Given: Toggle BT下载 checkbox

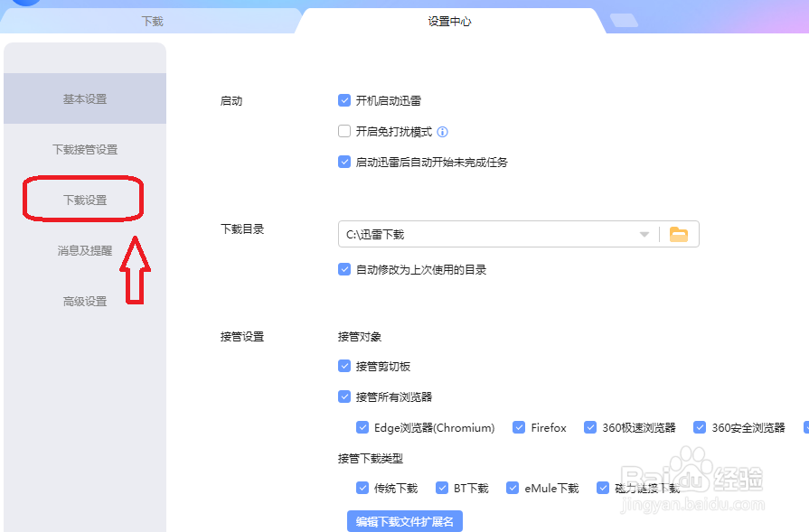Looking at the screenshot, I should point(442,488).
